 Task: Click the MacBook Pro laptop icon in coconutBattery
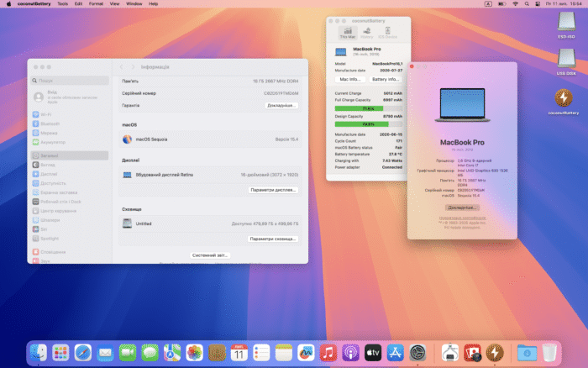click(x=340, y=52)
